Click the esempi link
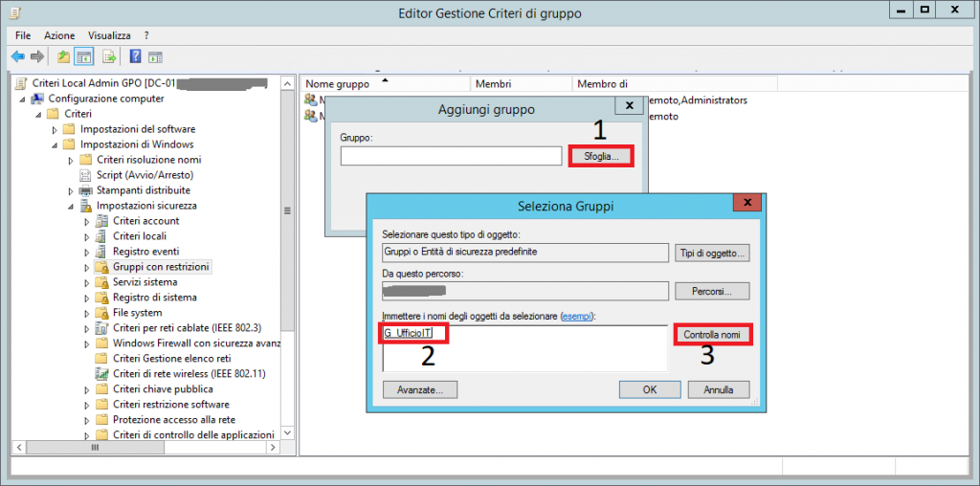 pyautogui.click(x=577, y=316)
